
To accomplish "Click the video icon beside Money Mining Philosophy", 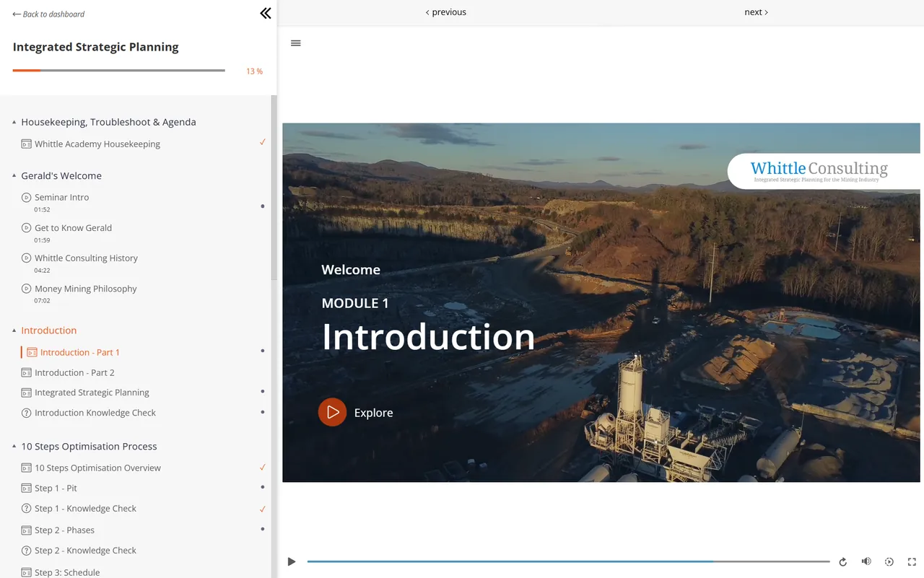I will pyautogui.click(x=27, y=289).
